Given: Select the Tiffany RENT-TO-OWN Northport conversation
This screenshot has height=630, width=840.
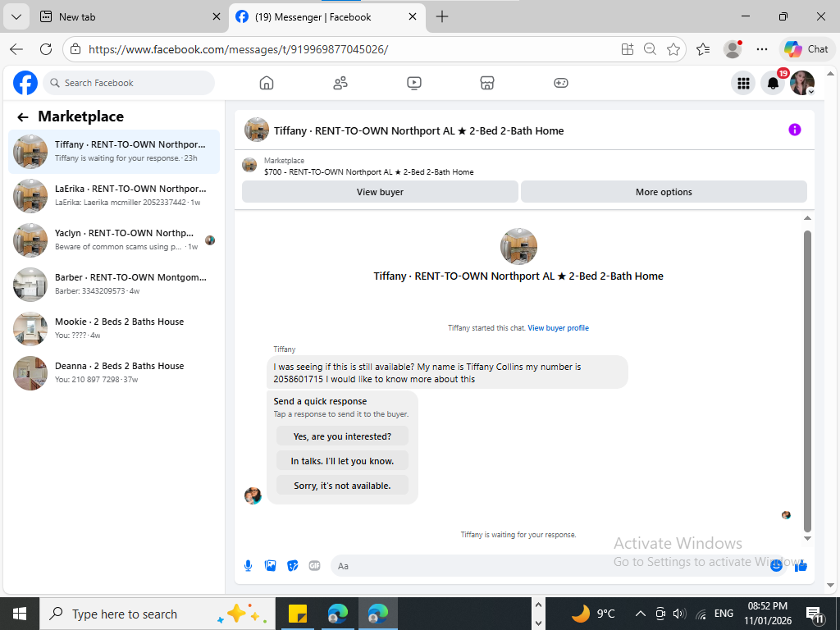Looking at the screenshot, I should pos(113,152).
